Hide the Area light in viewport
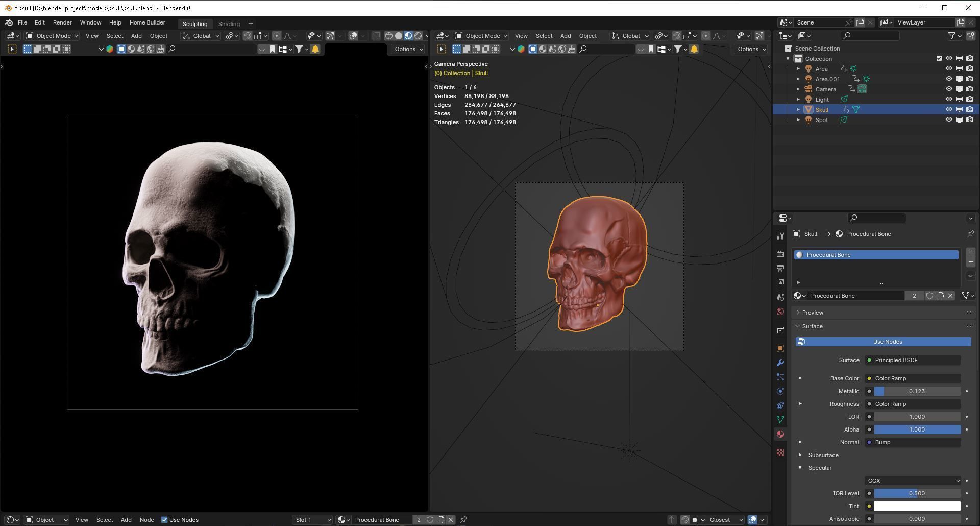This screenshot has height=526, width=980. pyautogui.click(x=949, y=68)
